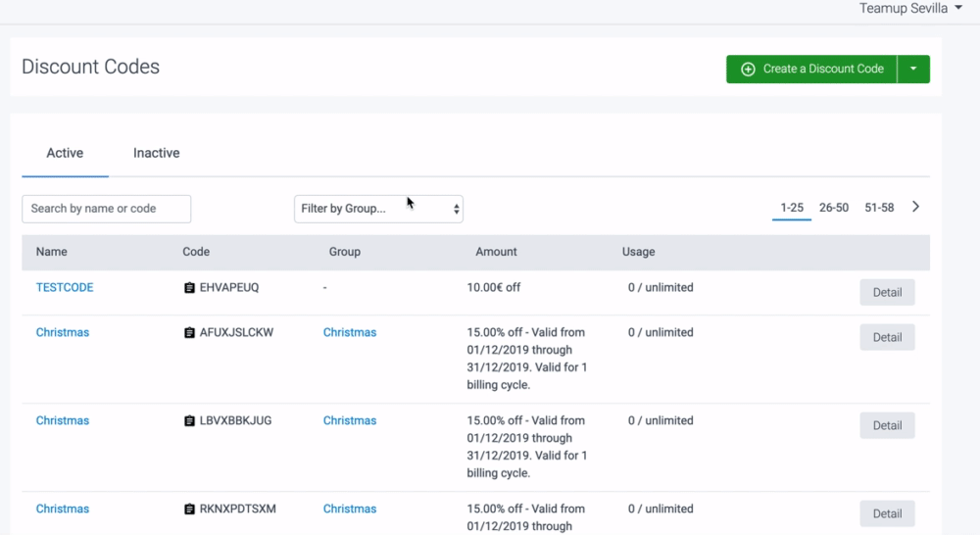Click clipboard icon beside AFUXJSLCKW
This screenshot has height=535, width=980.
coord(189,333)
